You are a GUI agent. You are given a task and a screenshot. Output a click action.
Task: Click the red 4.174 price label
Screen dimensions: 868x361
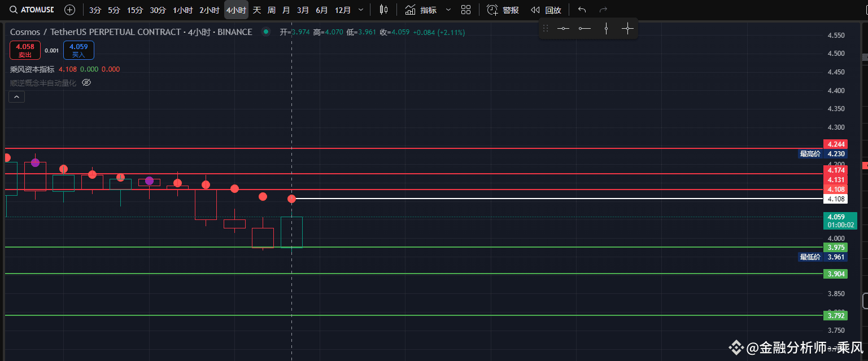coord(836,170)
